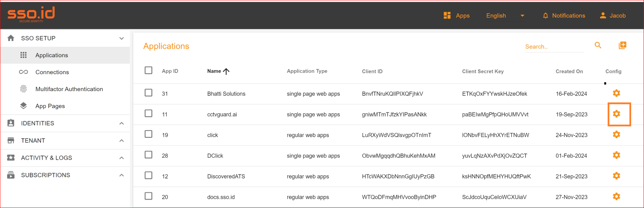This screenshot has width=644, height=208.
Task: Click the Notifications bell icon
Action: 545,16
